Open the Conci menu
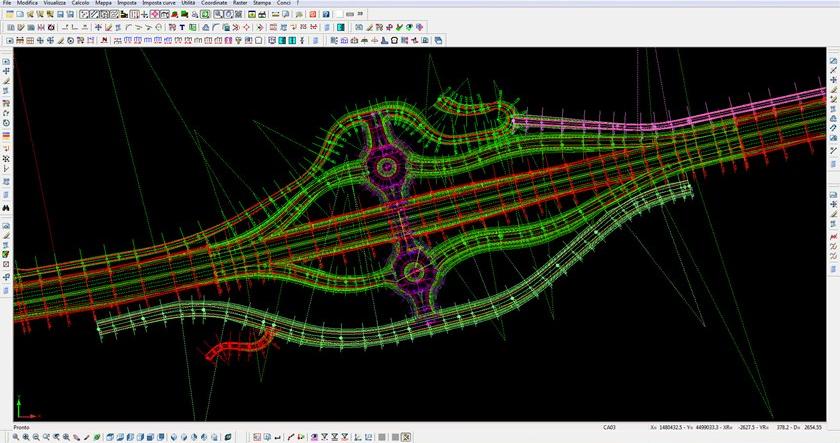 click(284, 4)
